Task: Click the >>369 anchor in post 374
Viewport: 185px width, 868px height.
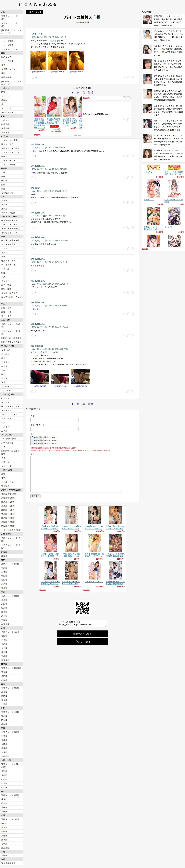Action: click(x=33, y=151)
